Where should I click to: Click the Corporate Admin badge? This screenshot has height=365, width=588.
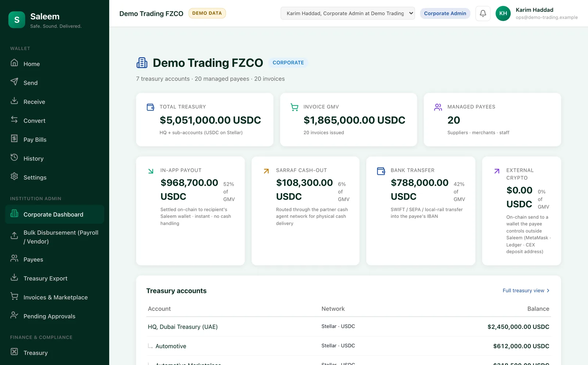pyautogui.click(x=445, y=13)
